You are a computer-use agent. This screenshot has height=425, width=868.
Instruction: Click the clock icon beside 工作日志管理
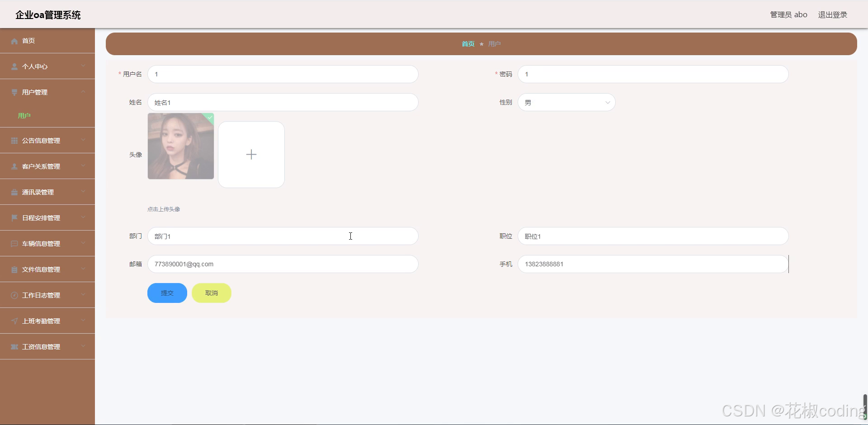pos(14,296)
